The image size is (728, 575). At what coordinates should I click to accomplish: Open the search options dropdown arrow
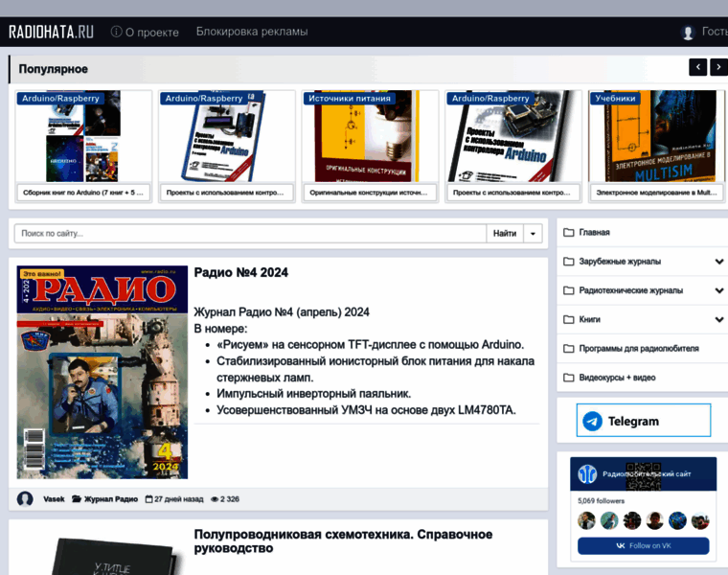point(533,233)
